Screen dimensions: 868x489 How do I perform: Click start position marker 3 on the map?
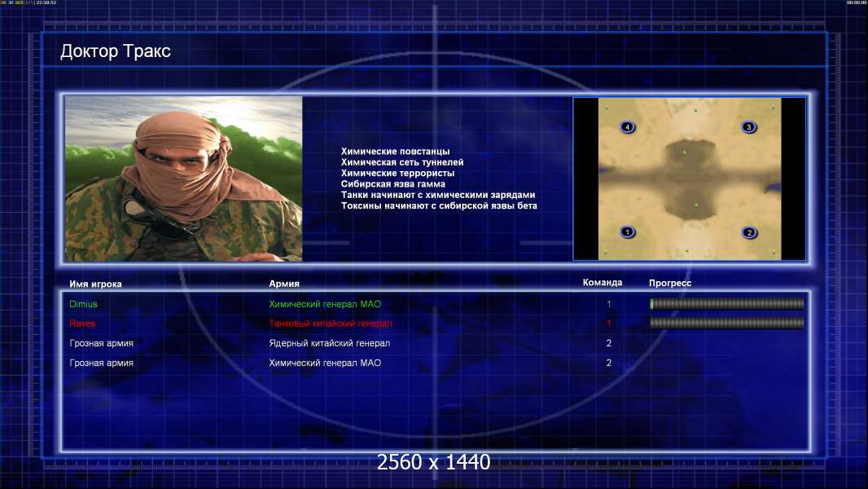click(x=748, y=127)
